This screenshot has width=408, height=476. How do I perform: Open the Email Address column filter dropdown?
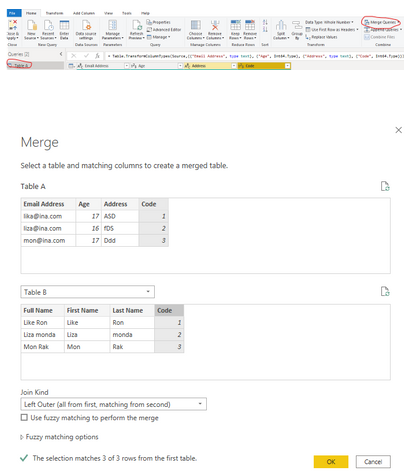click(x=127, y=66)
